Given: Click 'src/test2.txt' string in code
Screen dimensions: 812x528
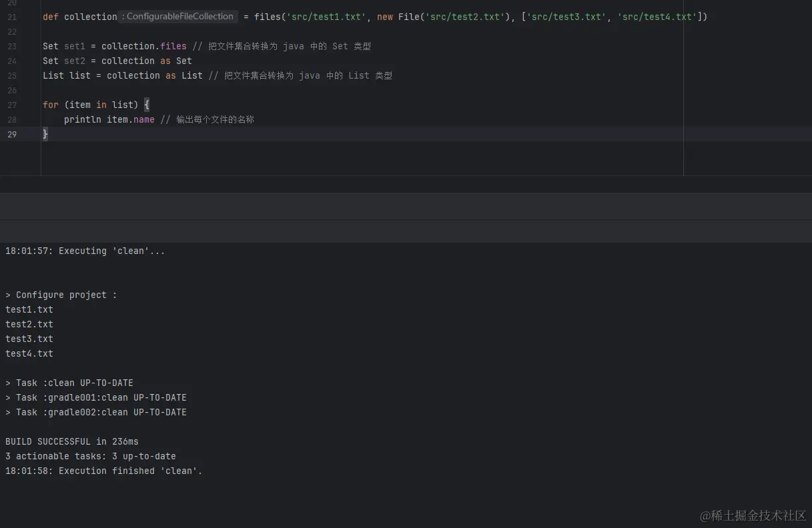Looking at the screenshot, I should [x=465, y=17].
